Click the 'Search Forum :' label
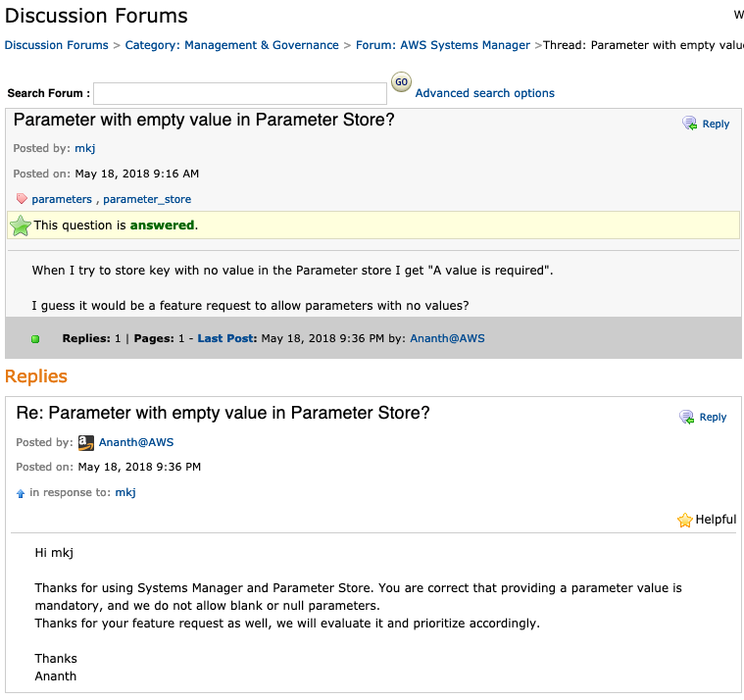744x700 pixels. [x=48, y=93]
